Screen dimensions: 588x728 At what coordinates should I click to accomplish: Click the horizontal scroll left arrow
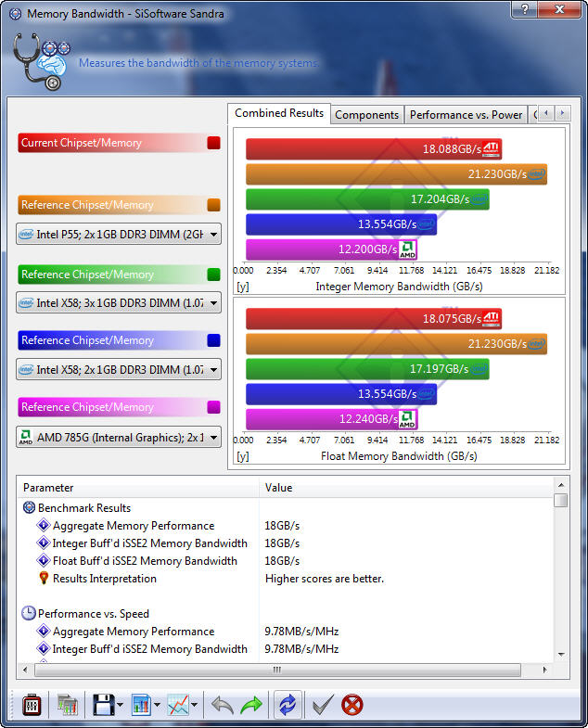(25, 670)
